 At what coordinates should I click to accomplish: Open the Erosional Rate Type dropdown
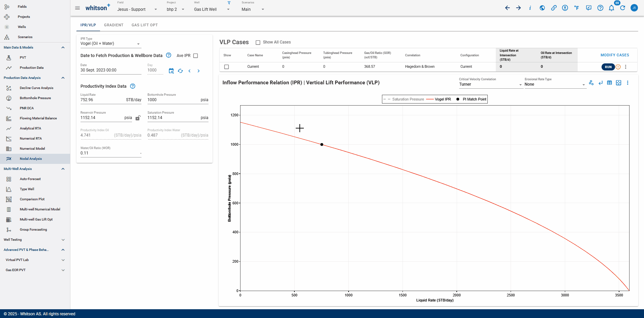coord(554,84)
